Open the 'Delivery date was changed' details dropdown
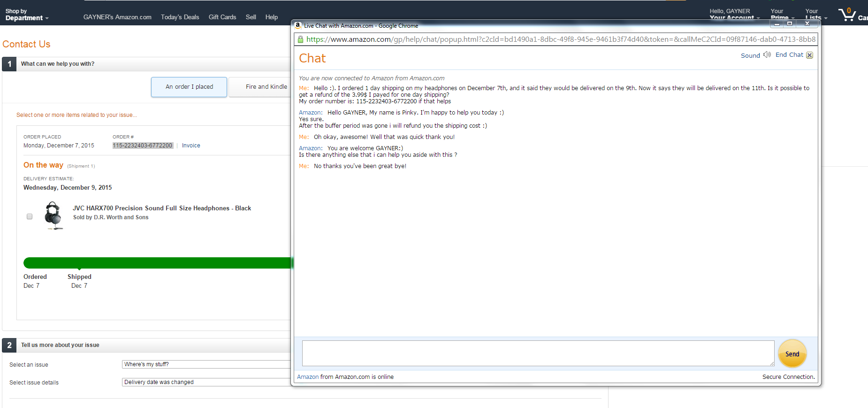868x408 pixels. [206, 382]
